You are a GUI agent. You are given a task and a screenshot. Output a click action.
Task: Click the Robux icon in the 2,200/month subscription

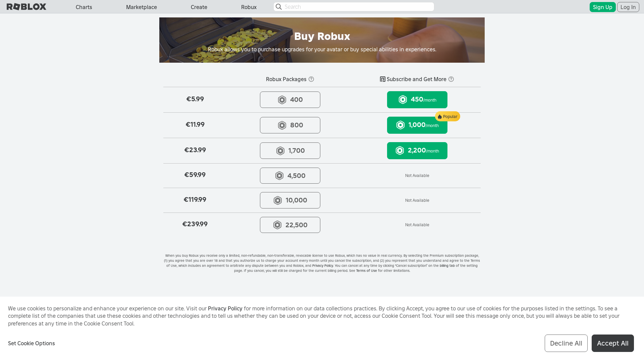[400, 150]
